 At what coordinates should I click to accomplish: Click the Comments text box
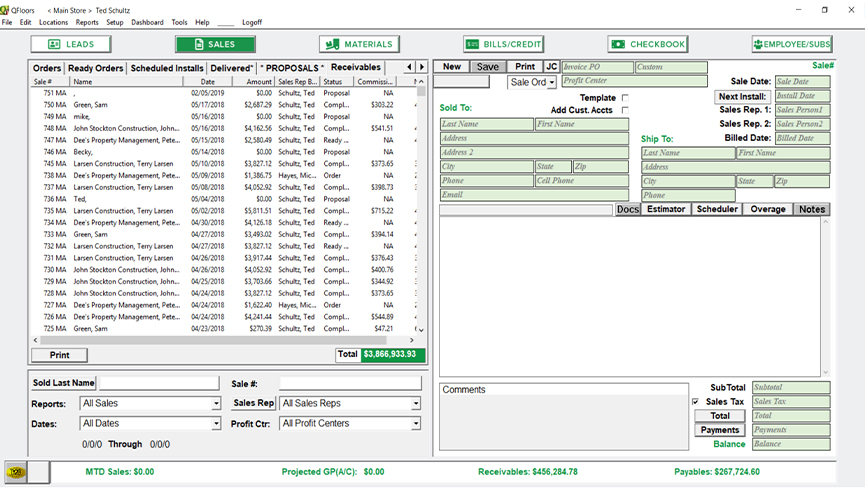(564, 416)
